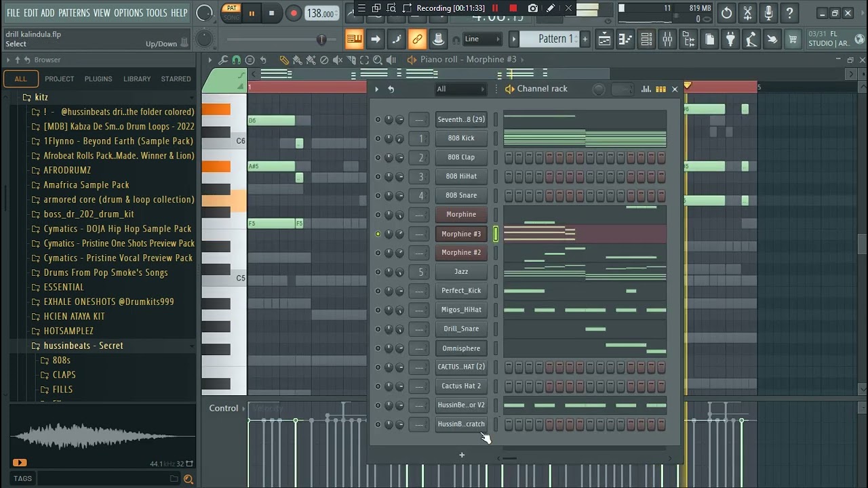Toggle the first step of 808 Clap
Screen dimensions: 868x488
click(509, 157)
